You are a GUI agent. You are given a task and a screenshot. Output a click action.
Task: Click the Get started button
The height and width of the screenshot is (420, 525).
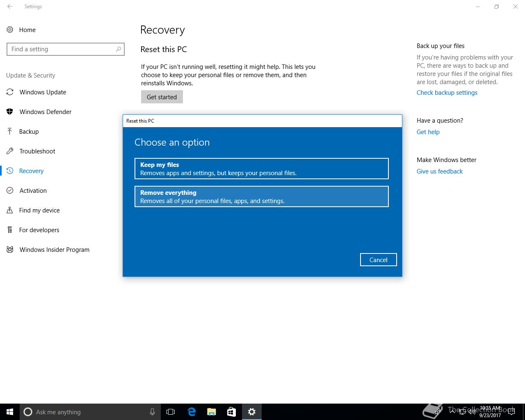162,97
